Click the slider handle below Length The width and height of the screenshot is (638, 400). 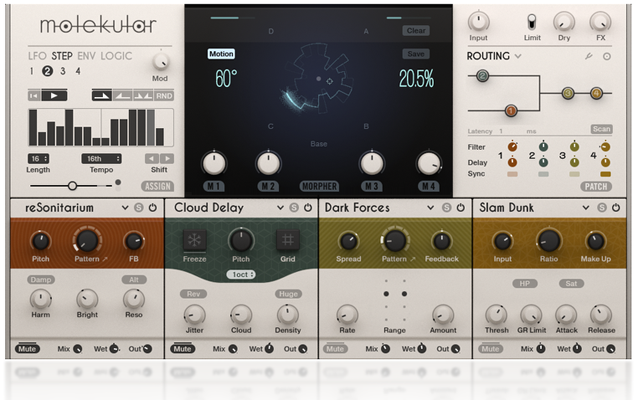[x=72, y=186]
